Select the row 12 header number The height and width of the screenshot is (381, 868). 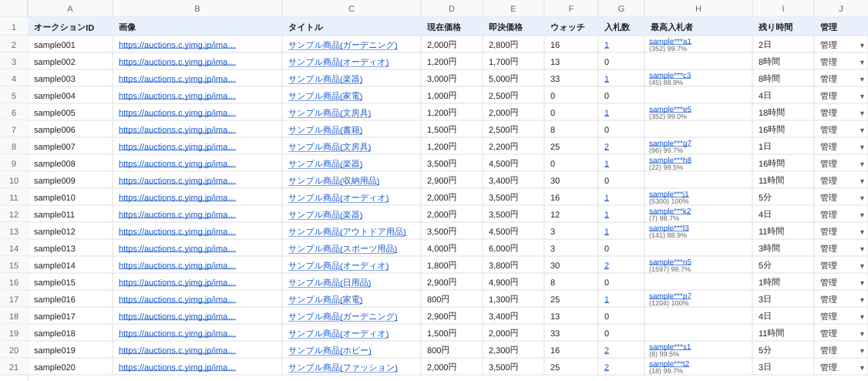tap(14, 214)
